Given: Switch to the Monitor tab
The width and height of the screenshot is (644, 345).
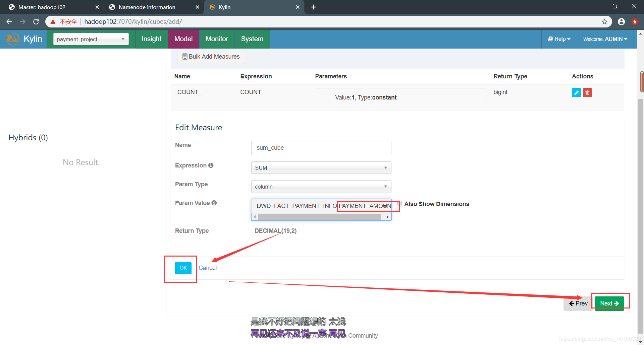Looking at the screenshot, I should point(217,39).
